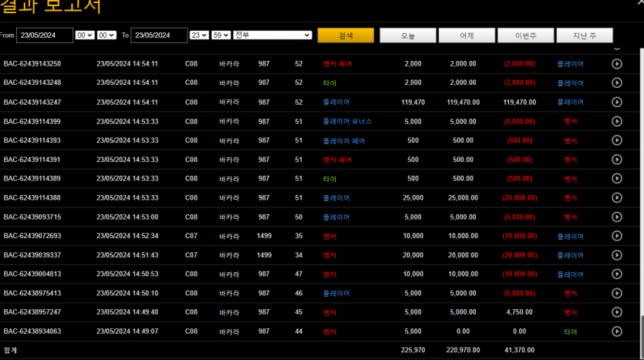
Task: Choose the 이번주 (this week) button
Action: click(526, 35)
